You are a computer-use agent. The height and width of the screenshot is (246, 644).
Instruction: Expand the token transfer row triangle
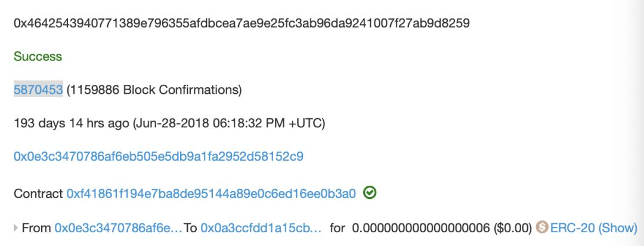16,227
